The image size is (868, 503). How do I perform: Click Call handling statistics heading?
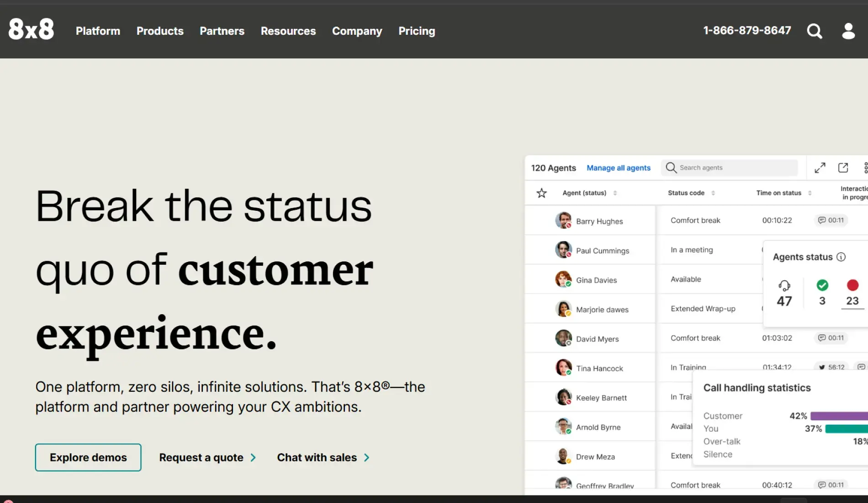(757, 388)
